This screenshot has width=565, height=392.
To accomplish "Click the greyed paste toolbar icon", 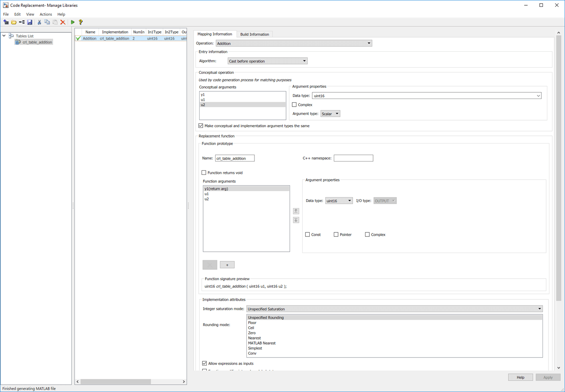I will (x=55, y=22).
